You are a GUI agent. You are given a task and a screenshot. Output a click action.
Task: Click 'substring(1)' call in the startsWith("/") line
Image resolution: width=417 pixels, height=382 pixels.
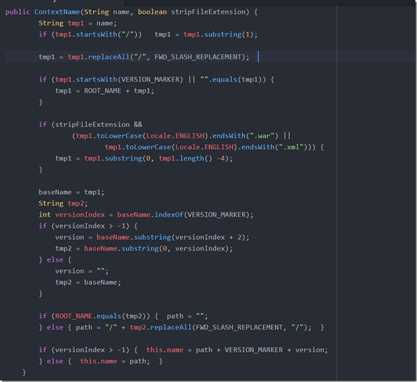pyautogui.click(x=232, y=35)
